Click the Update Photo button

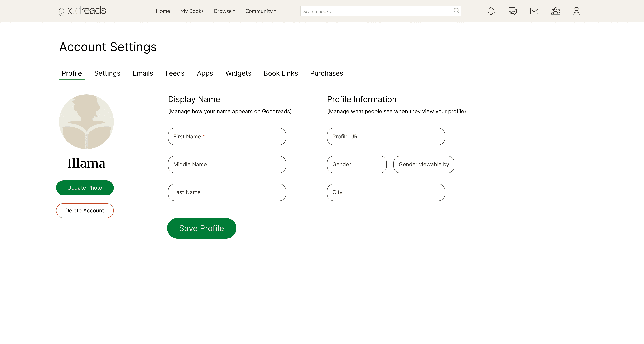(85, 188)
